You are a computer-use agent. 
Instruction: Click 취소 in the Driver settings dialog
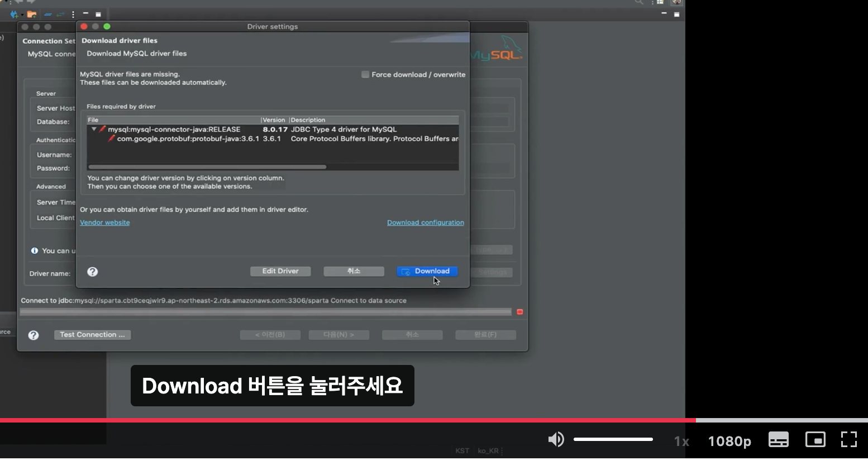354,271
